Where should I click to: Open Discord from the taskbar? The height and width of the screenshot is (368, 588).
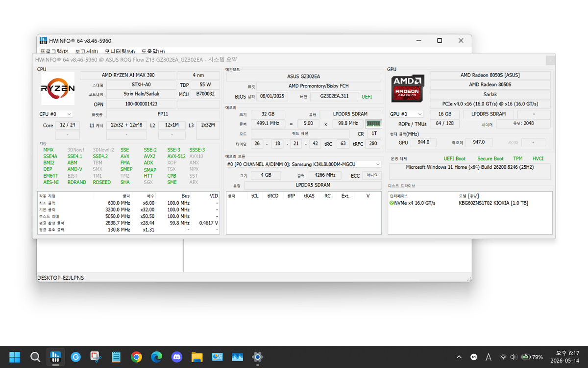point(177,357)
